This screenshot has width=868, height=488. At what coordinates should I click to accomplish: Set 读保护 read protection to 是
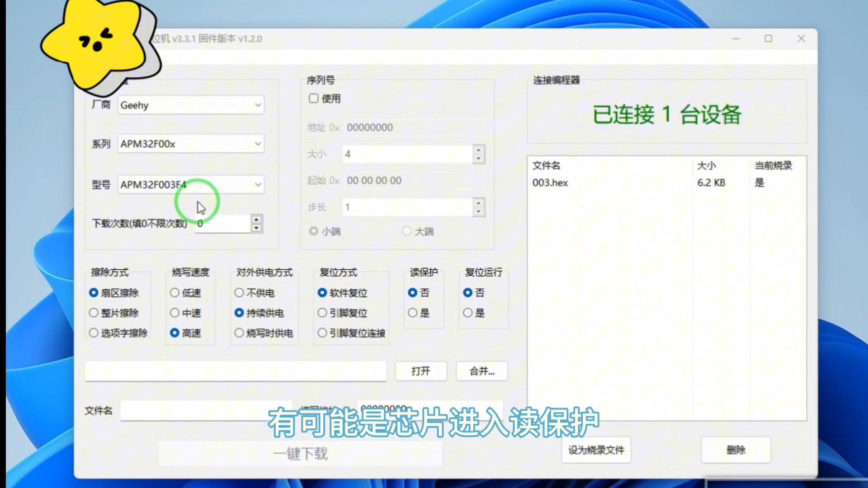click(413, 313)
